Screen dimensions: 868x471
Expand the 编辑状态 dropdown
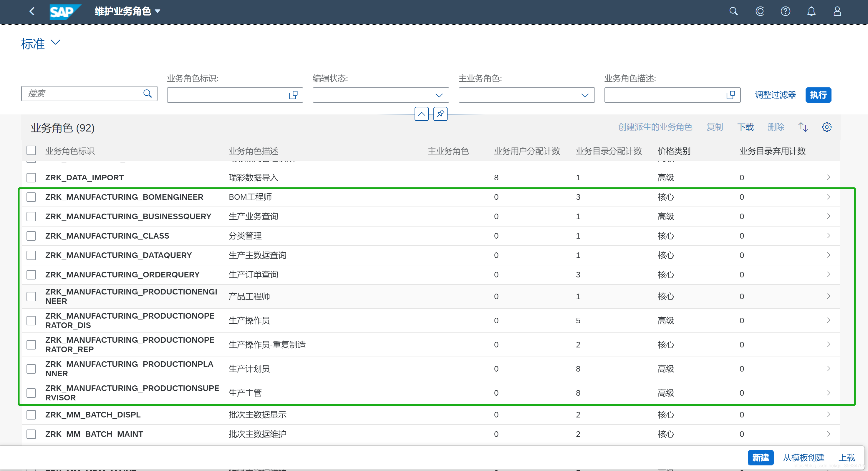coord(439,95)
